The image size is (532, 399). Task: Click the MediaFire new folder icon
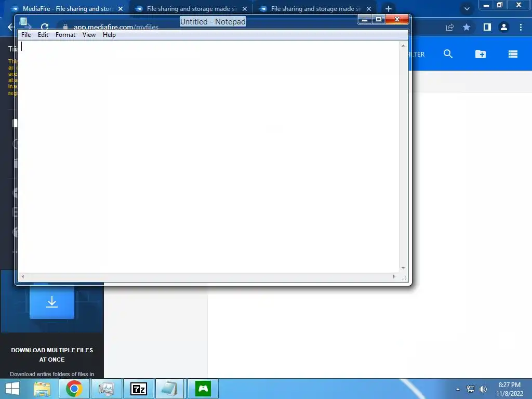click(481, 54)
